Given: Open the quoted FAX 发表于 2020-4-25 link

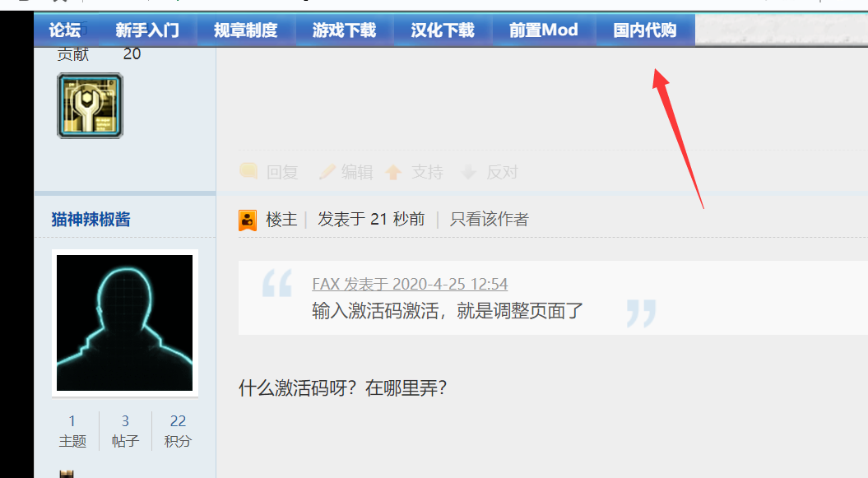Looking at the screenshot, I should pyautogui.click(x=410, y=285).
